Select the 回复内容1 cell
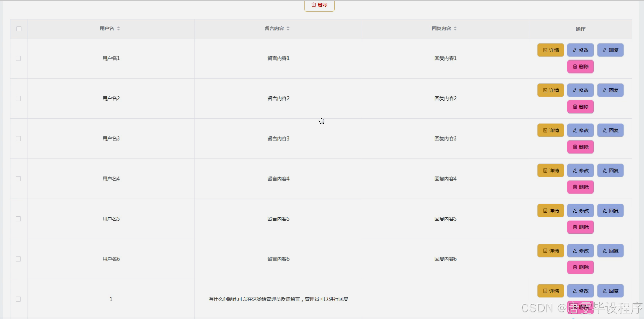Screen dimensions: 644x319 (445, 58)
